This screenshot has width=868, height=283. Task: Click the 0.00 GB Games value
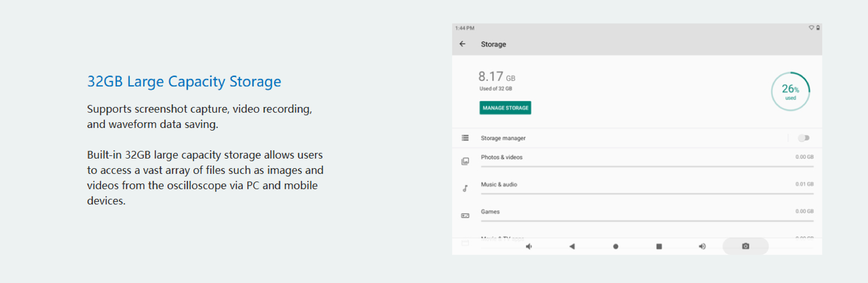click(804, 211)
